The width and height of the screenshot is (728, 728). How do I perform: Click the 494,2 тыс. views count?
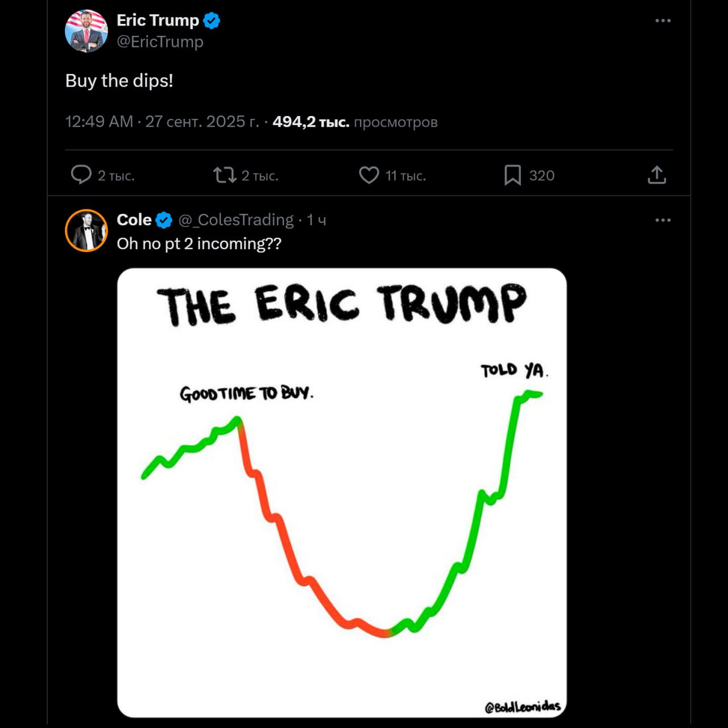pyautogui.click(x=311, y=122)
